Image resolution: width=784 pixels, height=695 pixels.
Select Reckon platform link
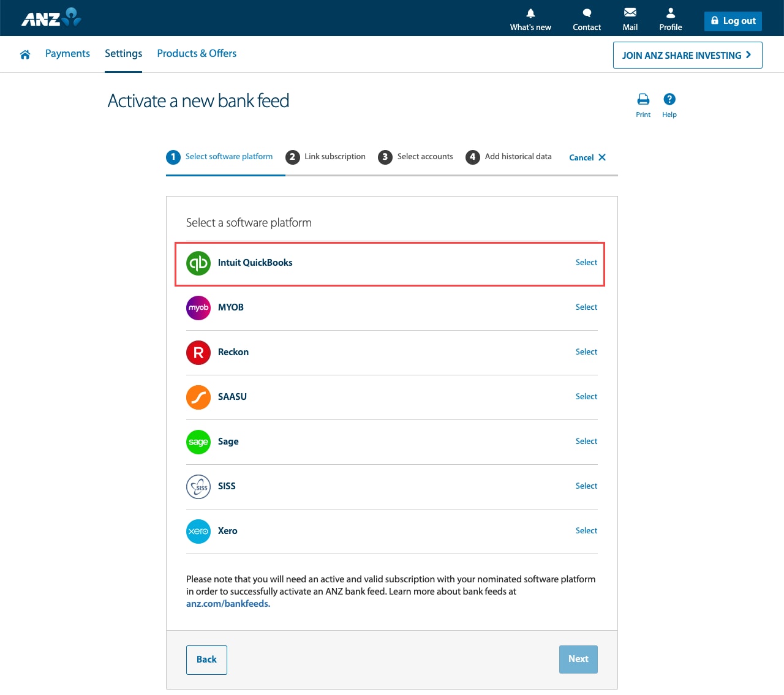(586, 352)
